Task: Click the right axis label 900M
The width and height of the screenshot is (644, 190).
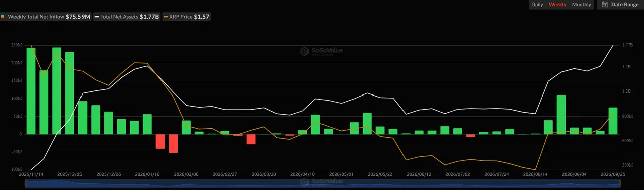Action: [627, 116]
